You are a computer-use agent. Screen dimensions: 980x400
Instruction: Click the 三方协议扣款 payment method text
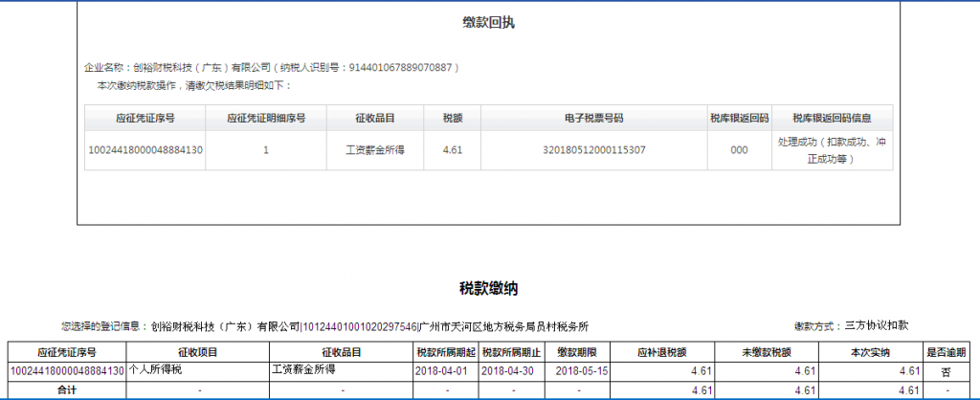click(876, 325)
